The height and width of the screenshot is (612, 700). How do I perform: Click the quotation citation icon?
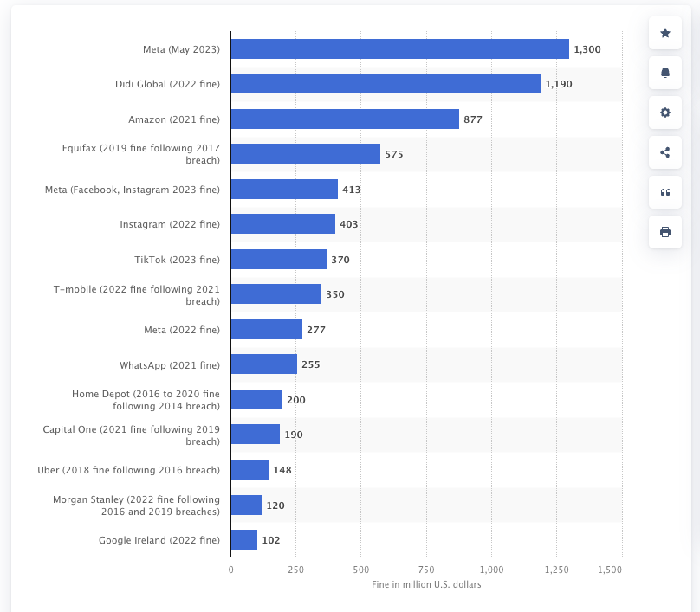tap(665, 192)
